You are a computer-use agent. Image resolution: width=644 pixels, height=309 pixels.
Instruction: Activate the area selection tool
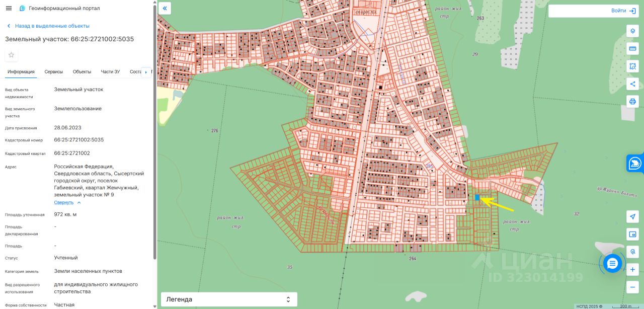point(632,66)
